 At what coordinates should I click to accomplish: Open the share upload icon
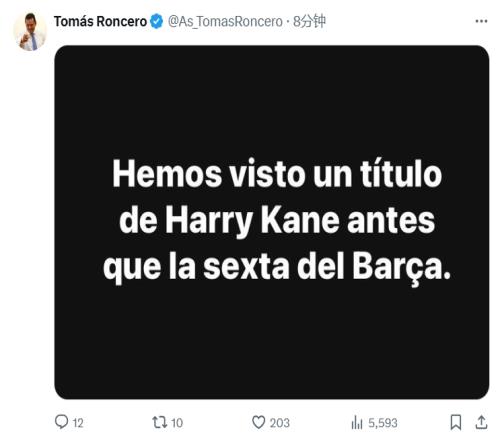tap(481, 422)
